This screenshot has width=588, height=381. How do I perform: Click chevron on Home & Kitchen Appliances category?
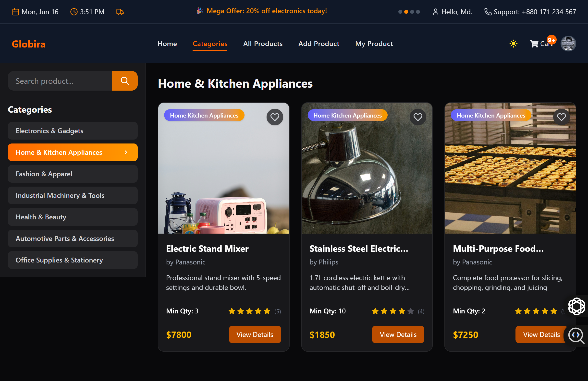point(126,152)
